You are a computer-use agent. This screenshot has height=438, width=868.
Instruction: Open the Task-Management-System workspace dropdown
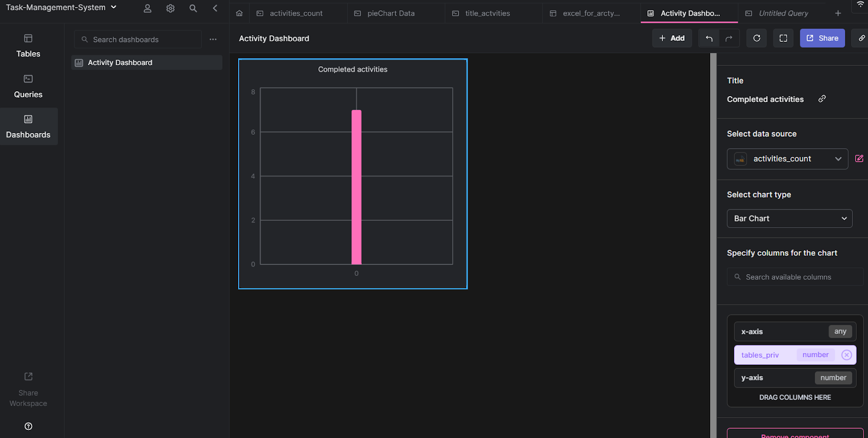click(x=61, y=8)
